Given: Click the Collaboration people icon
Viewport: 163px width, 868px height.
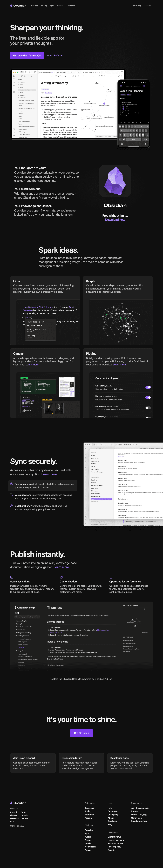Looking at the screenshot, I should tap(12, 506).
